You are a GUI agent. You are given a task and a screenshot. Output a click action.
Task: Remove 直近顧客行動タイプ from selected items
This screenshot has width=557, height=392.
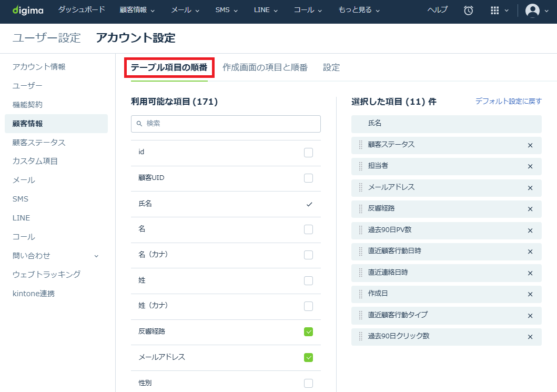coord(530,316)
